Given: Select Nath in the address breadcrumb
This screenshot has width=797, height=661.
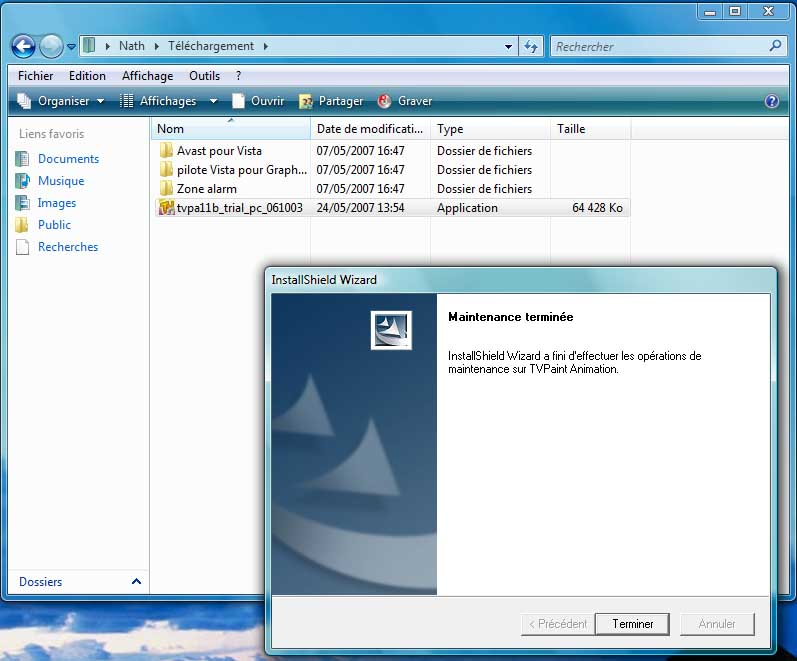Looking at the screenshot, I should (132, 46).
